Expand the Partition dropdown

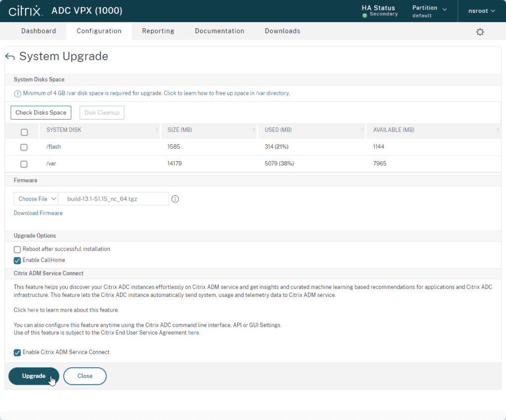[429, 11]
